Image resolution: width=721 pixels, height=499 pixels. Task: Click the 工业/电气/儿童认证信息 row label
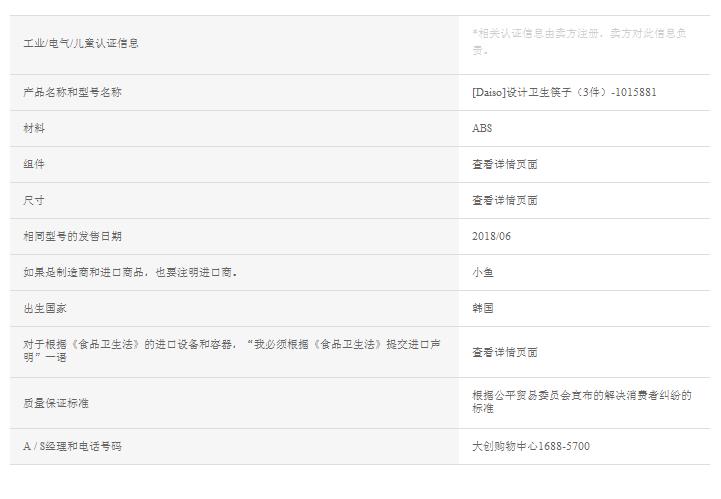[x=81, y=43]
